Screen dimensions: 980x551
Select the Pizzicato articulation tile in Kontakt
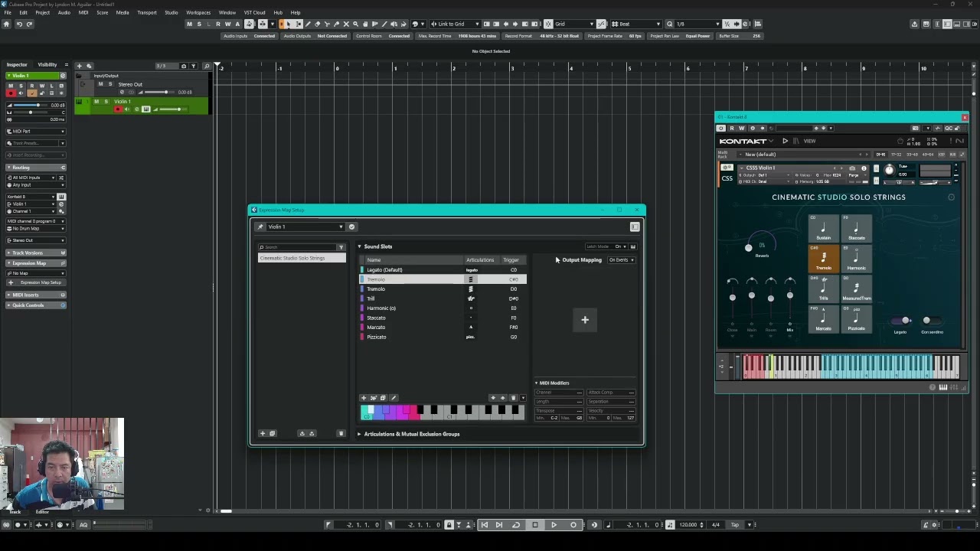point(856,320)
